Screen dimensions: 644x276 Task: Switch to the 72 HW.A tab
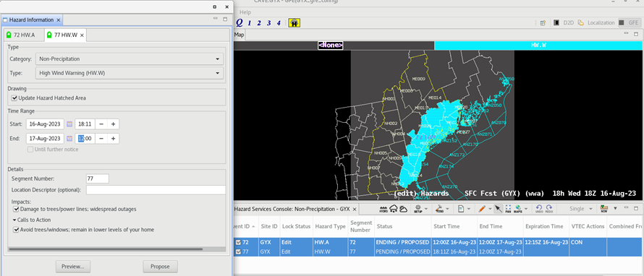pyautogui.click(x=22, y=35)
